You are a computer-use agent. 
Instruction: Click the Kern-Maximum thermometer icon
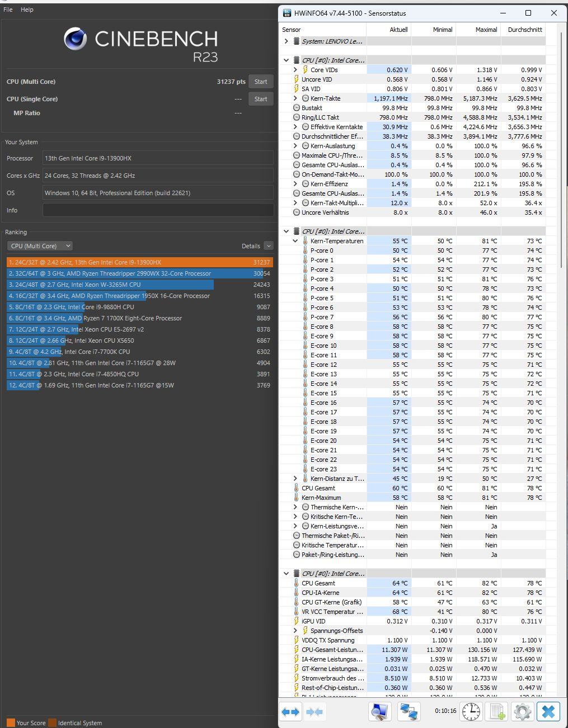click(x=296, y=498)
